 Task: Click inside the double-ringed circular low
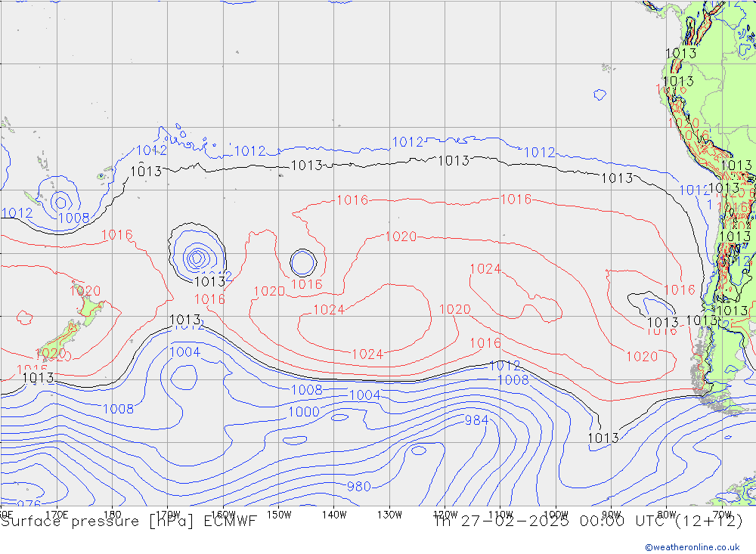coord(302,262)
